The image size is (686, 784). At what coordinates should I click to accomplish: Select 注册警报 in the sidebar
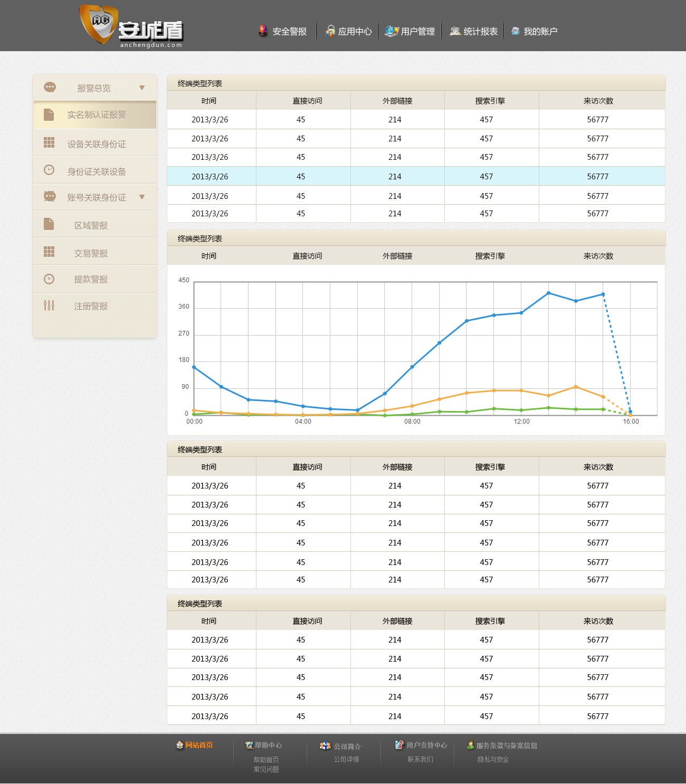(95, 306)
